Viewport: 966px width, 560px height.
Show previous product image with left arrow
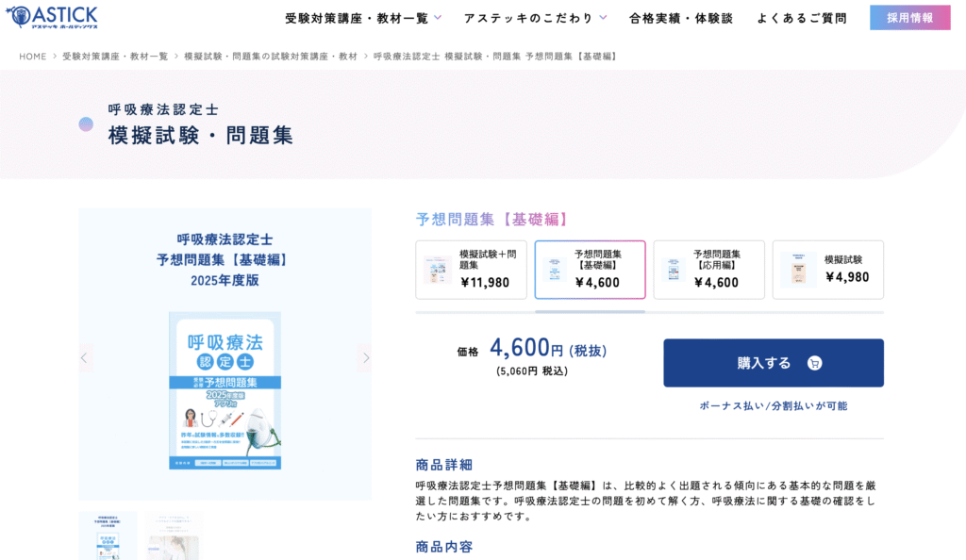click(84, 357)
